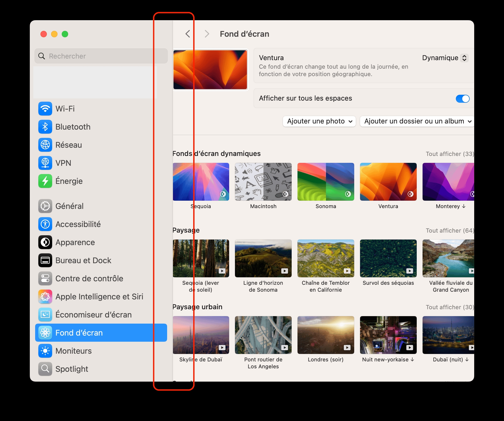Expand the Ajouter une photo dropdown
Viewport: 504px width, 421px height.
[319, 121]
